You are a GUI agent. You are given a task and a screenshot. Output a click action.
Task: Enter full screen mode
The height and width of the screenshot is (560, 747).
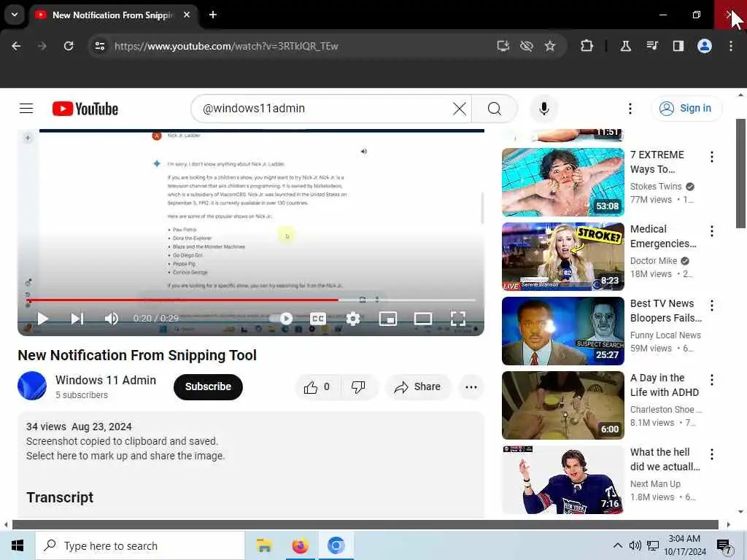coord(458,319)
